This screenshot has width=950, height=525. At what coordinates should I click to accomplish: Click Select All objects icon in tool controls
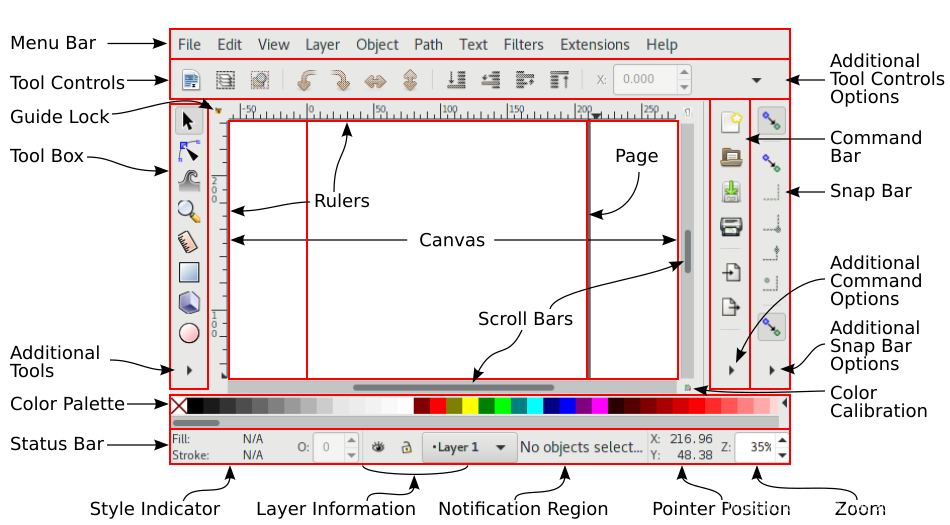pyautogui.click(x=191, y=79)
